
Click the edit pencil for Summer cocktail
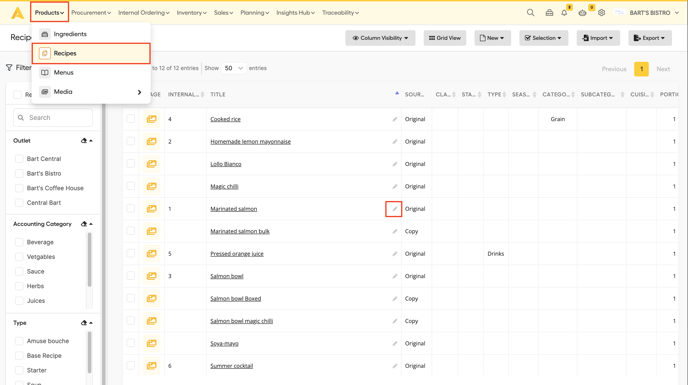point(394,366)
